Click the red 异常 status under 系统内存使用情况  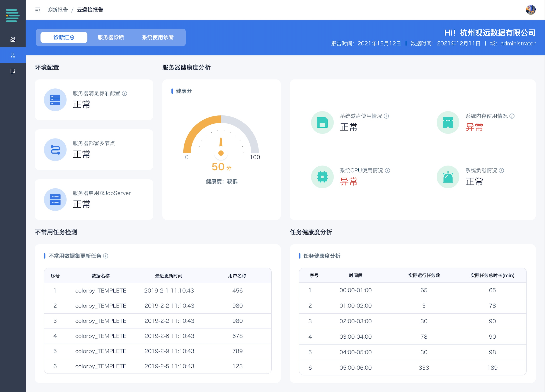click(x=474, y=127)
